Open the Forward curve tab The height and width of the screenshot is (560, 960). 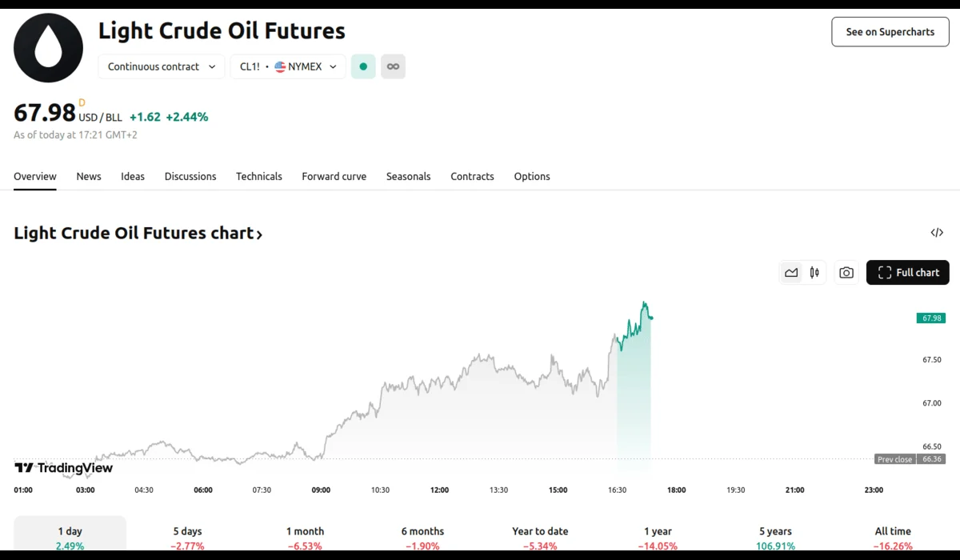[334, 176]
